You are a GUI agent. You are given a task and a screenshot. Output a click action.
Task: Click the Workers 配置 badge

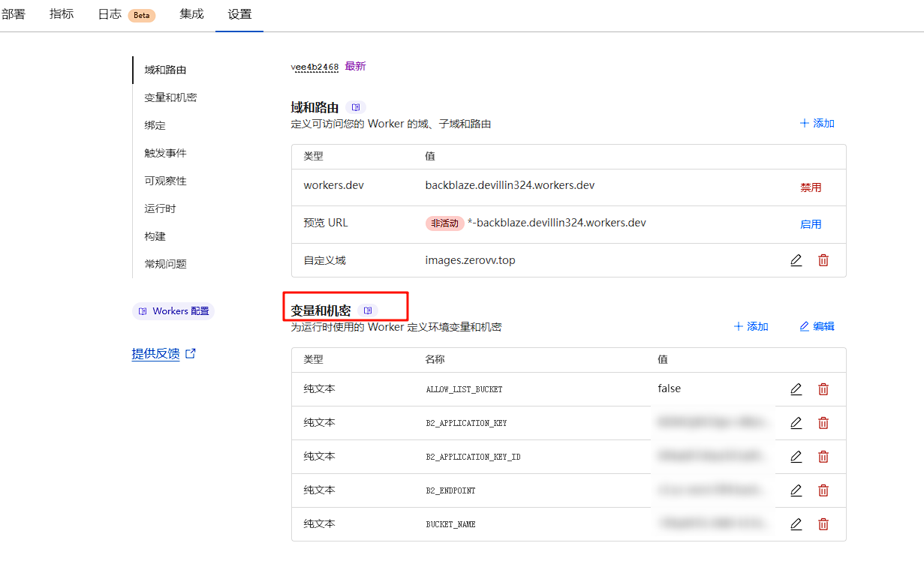pos(173,311)
